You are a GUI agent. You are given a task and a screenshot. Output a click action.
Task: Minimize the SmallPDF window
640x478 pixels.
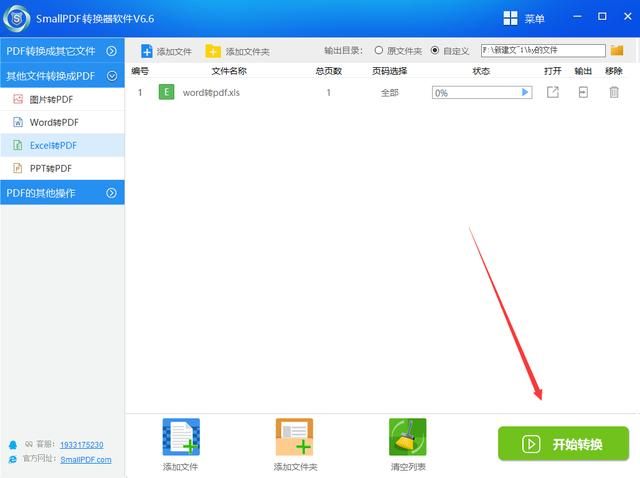(x=577, y=17)
